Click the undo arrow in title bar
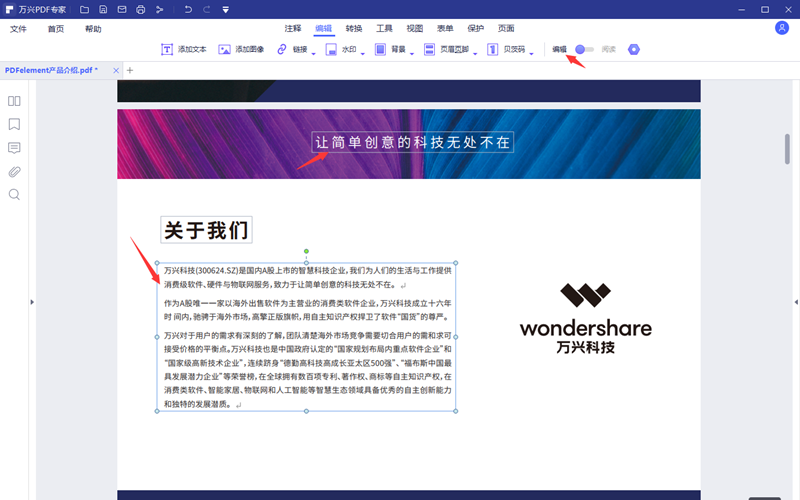 coord(189,10)
